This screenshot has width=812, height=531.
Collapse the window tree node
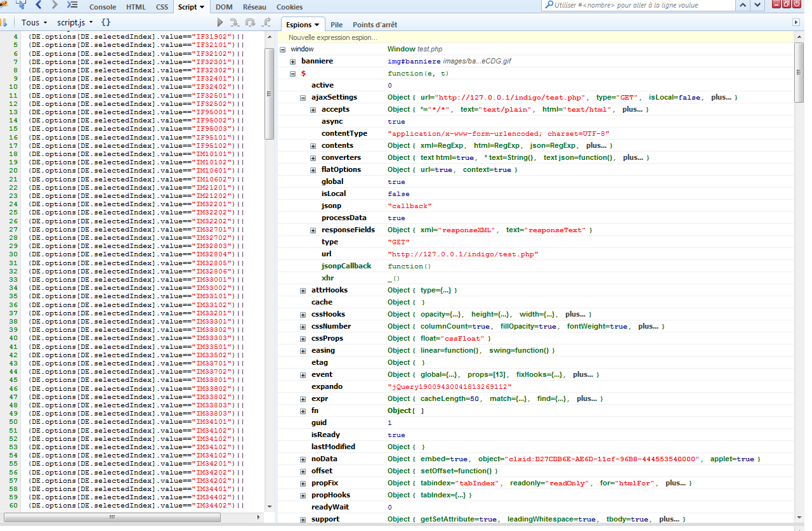click(282, 49)
